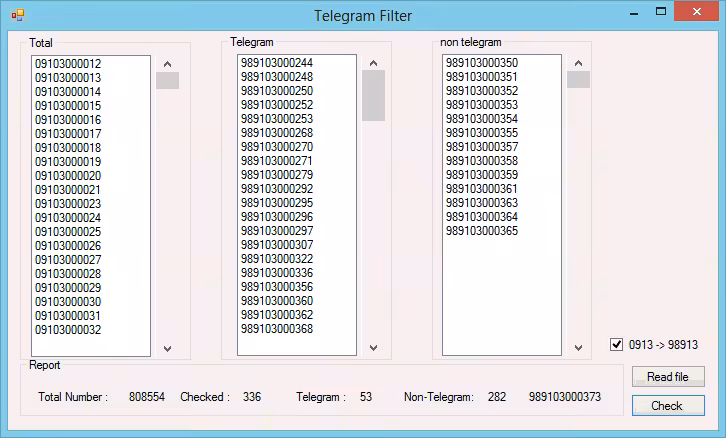Select 09103000026 in Total list
This screenshot has width=726, height=438.
68,245
